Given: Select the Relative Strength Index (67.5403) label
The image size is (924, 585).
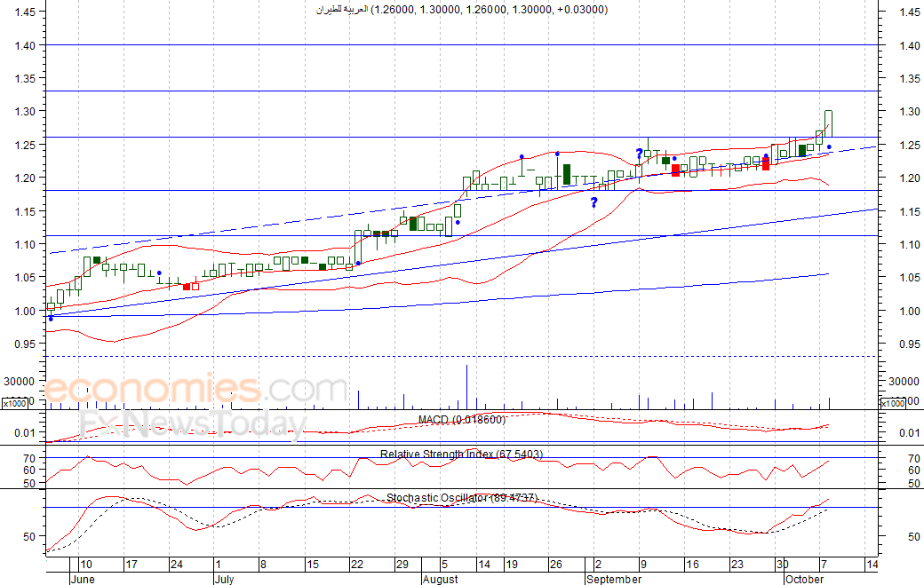Looking at the screenshot, I should (x=461, y=455).
